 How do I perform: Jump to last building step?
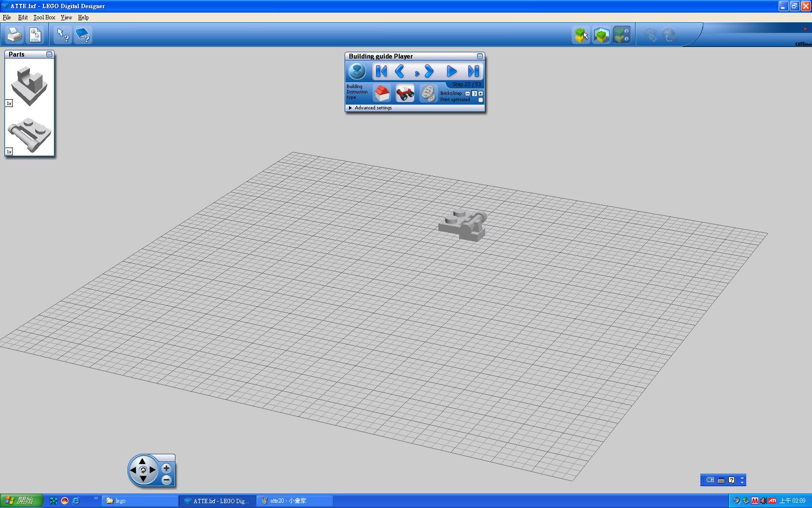point(473,72)
